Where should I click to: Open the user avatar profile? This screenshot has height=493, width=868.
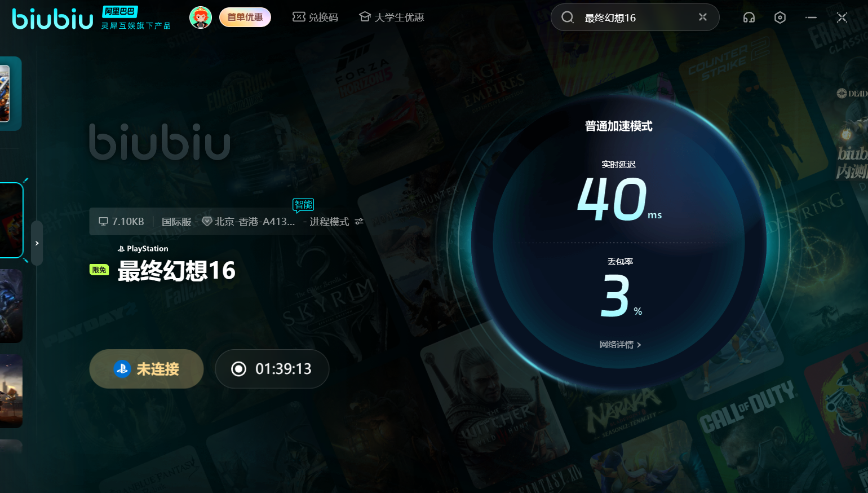click(x=200, y=17)
